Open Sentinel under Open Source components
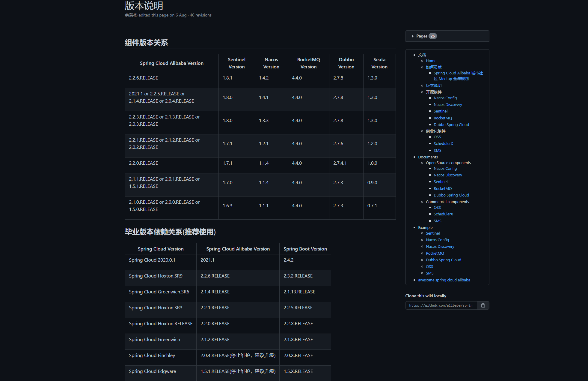The image size is (588, 381). [441, 182]
